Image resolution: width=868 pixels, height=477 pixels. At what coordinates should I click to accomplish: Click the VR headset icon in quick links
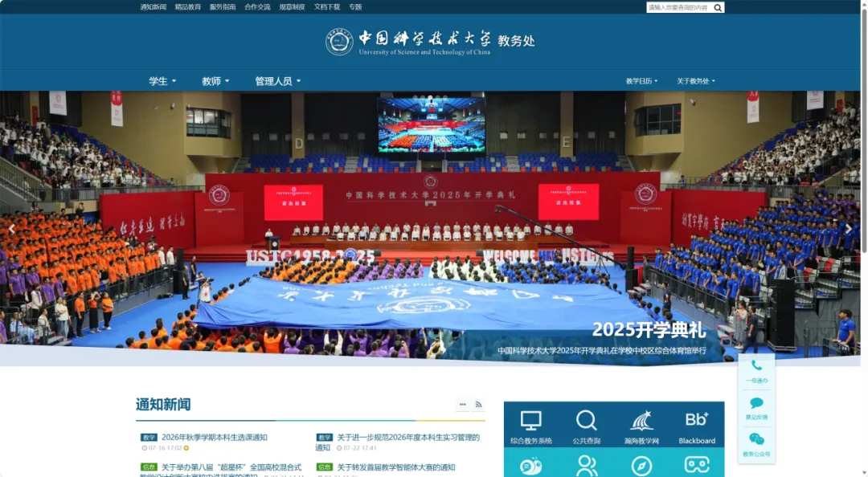pyautogui.click(x=696, y=465)
